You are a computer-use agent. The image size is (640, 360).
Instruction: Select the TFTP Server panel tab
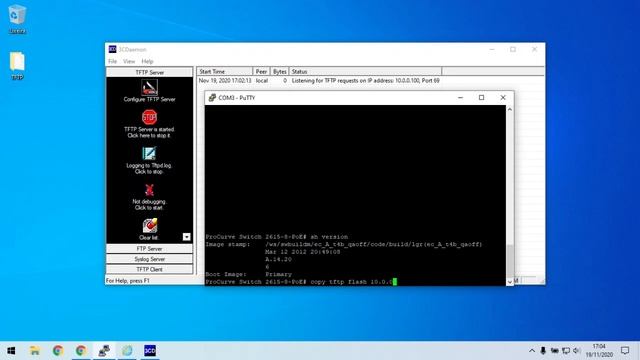tap(149, 72)
